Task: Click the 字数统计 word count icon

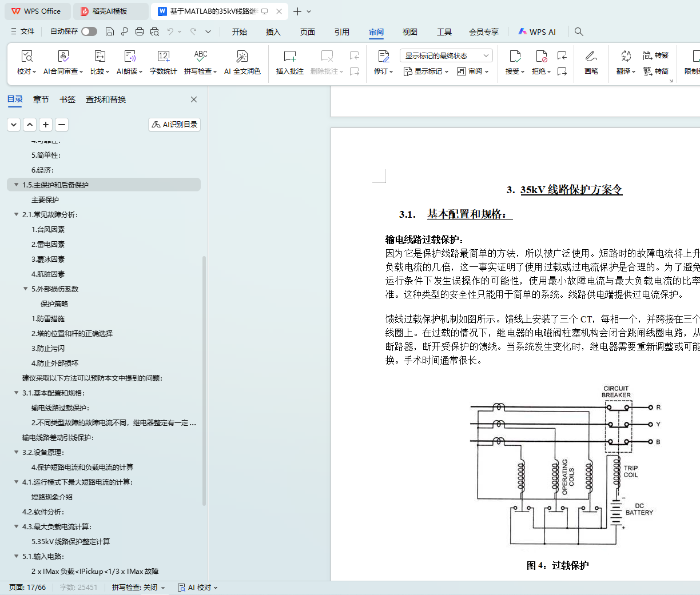Action: pos(164,57)
